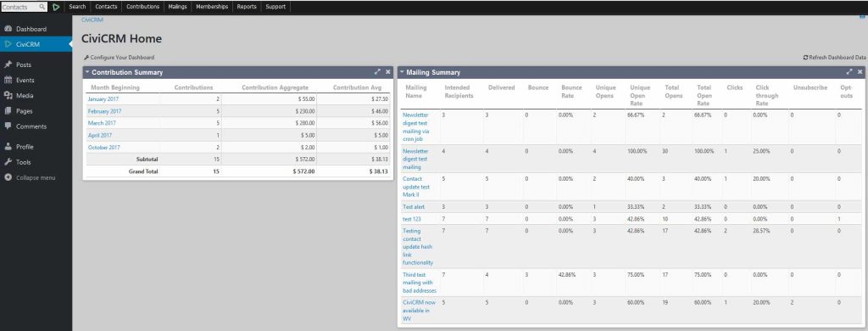Click the 'Delivered' column header
The width and height of the screenshot is (868, 331).
(x=501, y=87)
